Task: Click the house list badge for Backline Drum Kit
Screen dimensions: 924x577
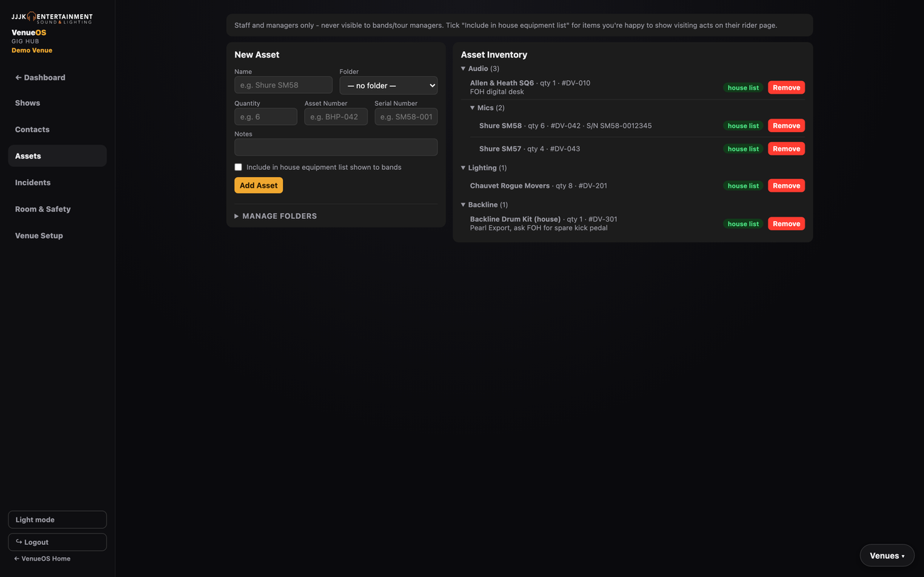Action: [743, 224]
